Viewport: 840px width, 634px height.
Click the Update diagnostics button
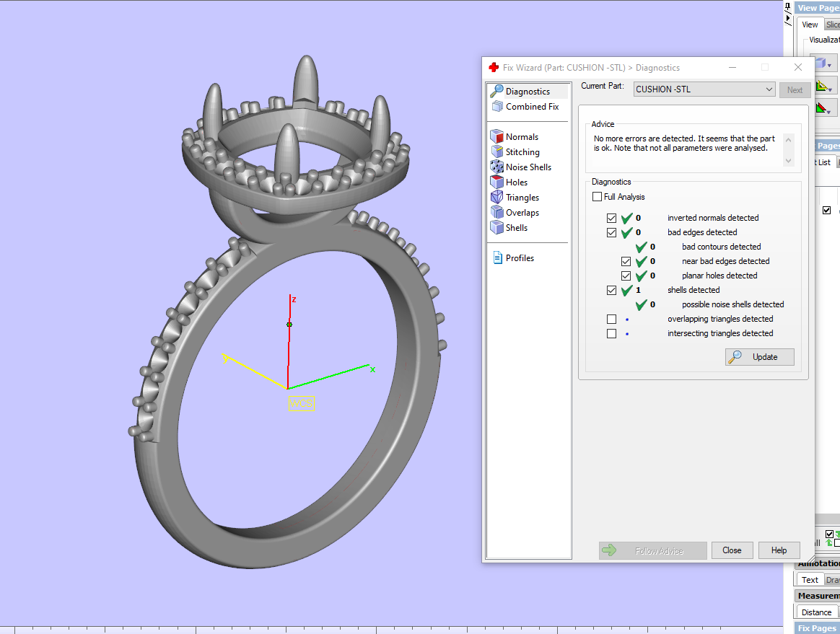[760, 357]
